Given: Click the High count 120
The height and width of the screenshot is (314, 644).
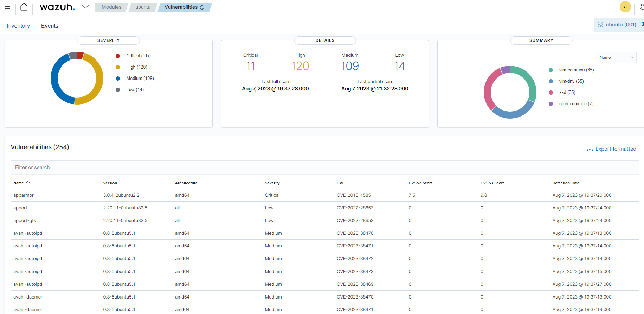Looking at the screenshot, I should (x=300, y=66).
